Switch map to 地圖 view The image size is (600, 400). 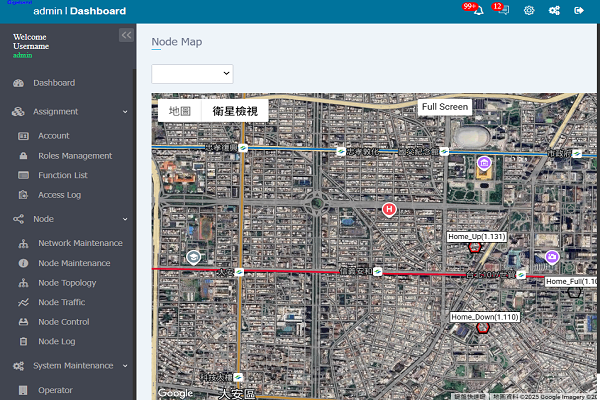180,111
